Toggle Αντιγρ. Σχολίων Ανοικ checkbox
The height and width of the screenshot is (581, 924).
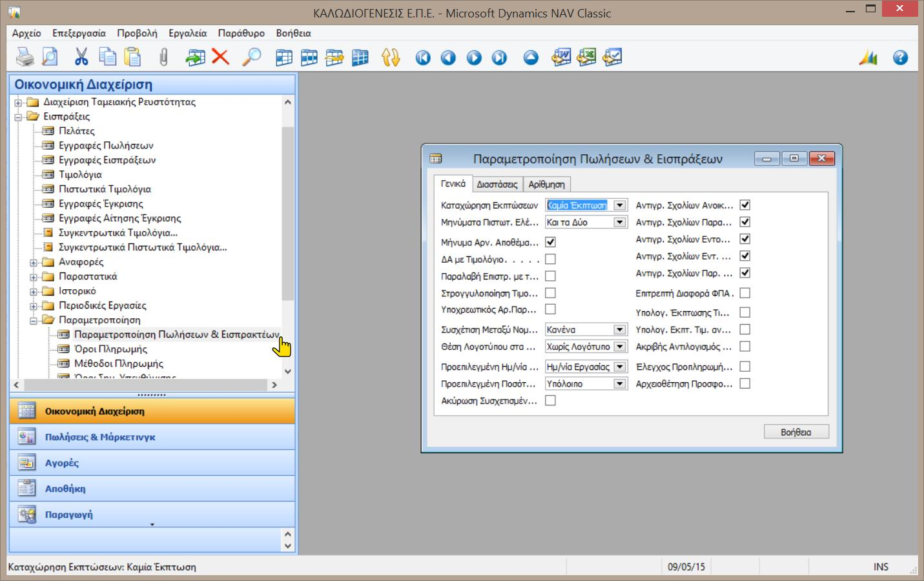(x=744, y=205)
